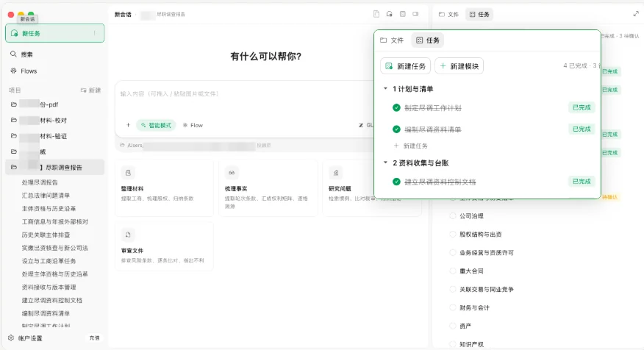
Task: Click the 研究问题 card icon
Action: pos(335,173)
